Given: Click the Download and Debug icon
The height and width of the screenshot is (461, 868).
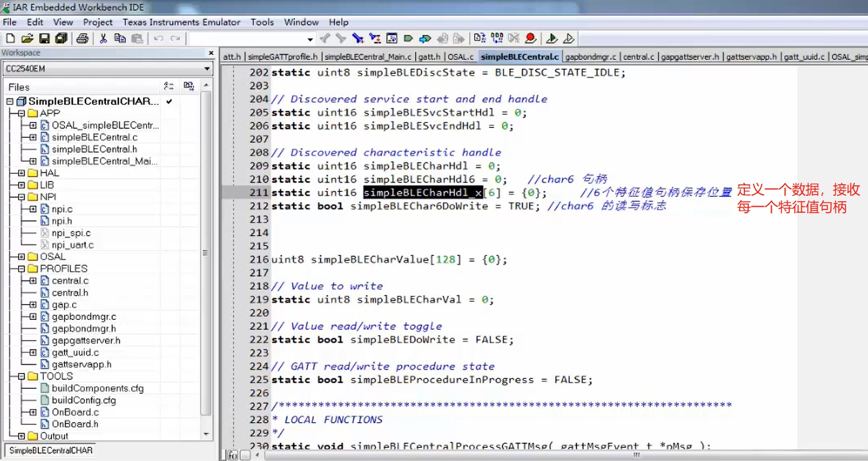Looking at the screenshot, I should pyautogui.click(x=552, y=38).
